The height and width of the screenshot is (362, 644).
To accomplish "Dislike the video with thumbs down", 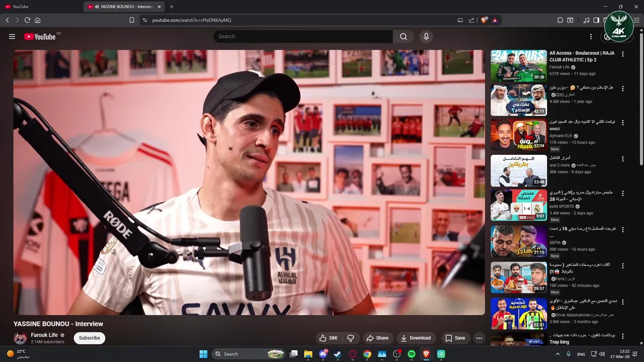I will click(351, 338).
